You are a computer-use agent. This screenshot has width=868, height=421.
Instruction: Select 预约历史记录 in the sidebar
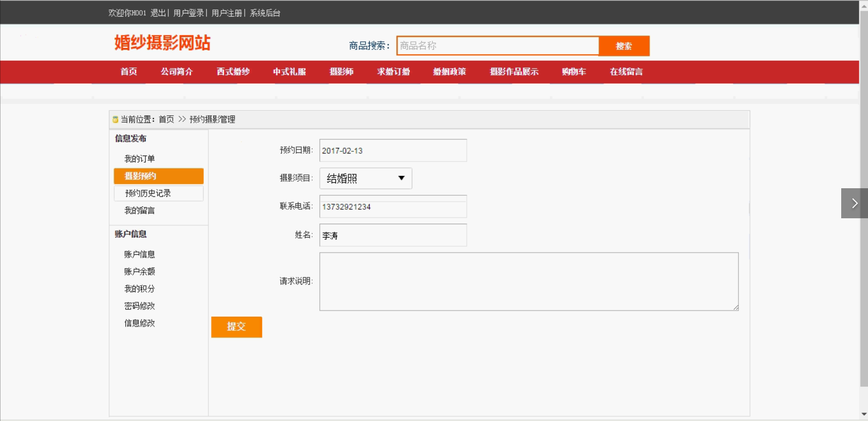148,193
